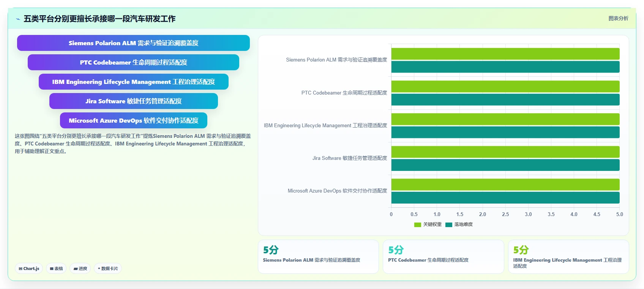The image size is (644, 289).
Task: Click the Microsoft Azure DevOps y-axis label in the chart
Action: [337, 191]
